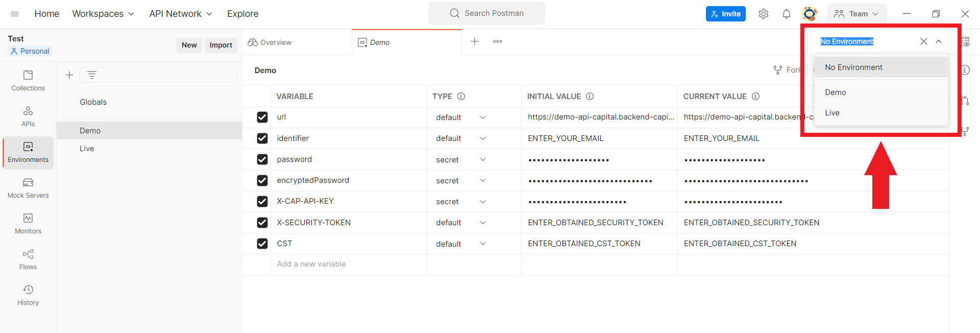Select Live in the environments list
980x333 pixels.
point(149,149)
